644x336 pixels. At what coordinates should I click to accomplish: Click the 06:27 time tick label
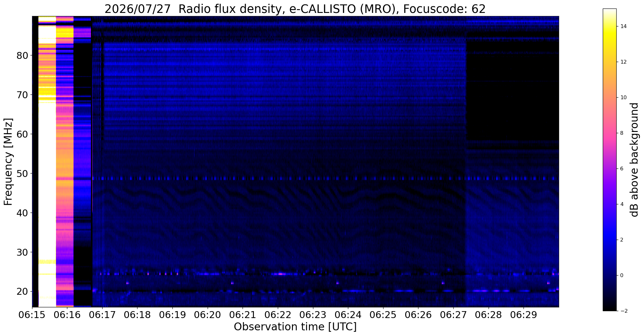[454, 315]
